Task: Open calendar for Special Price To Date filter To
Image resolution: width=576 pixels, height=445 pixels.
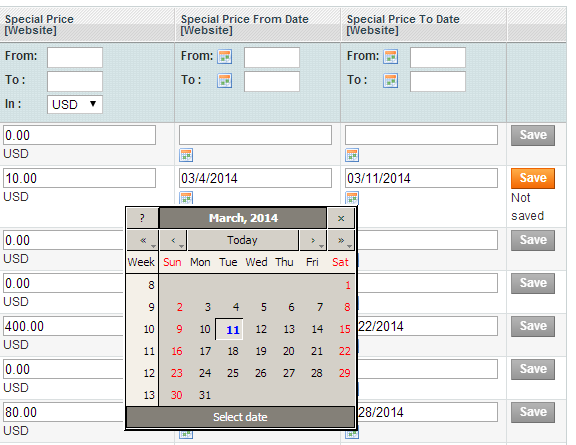Action: [x=390, y=81]
